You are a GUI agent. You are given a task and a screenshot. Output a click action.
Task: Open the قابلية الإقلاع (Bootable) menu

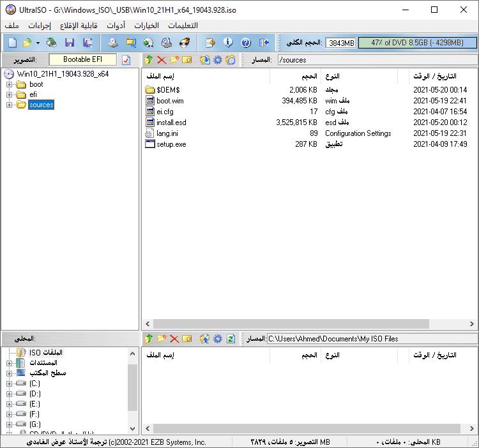[79, 26]
